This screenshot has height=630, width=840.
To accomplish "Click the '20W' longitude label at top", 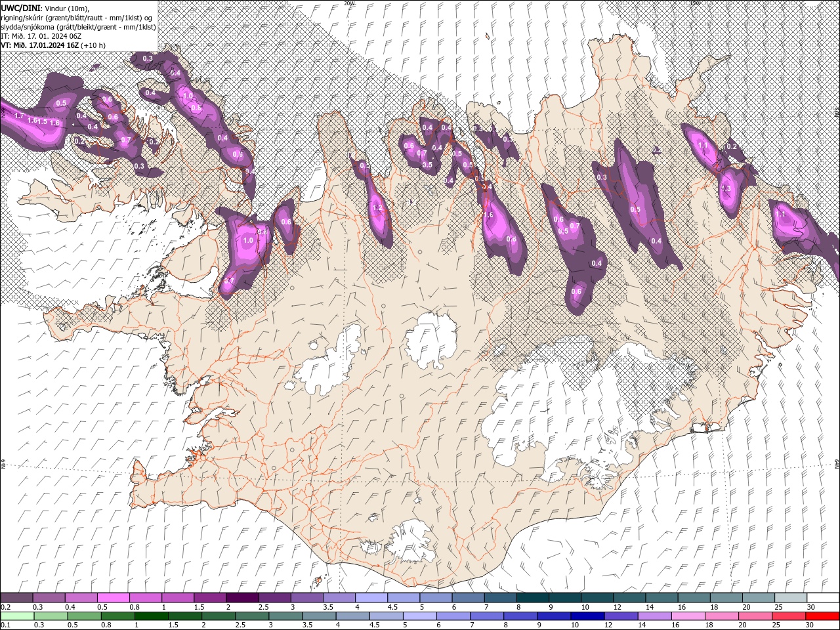I will (350, 3).
